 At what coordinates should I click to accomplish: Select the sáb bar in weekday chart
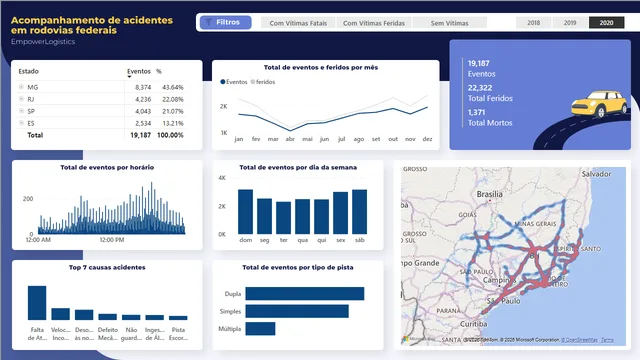(x=360, y=211)
